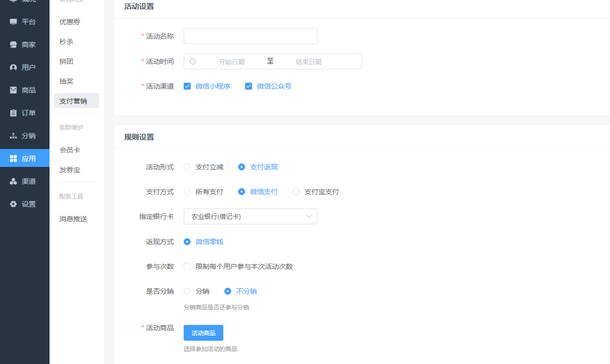Click the 结束日期 date field
Viewport: 610px width, 364px height.
308,62
